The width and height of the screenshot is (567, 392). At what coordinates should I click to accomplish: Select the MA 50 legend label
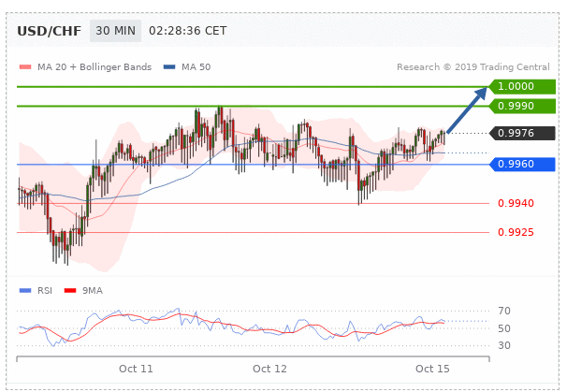coord(196,67)
